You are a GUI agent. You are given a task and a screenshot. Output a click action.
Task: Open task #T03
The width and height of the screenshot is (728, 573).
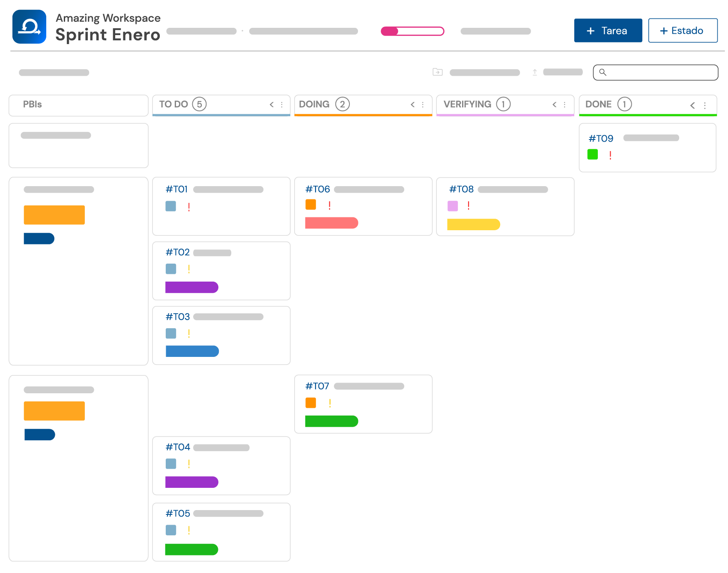(x=221, y=335)
